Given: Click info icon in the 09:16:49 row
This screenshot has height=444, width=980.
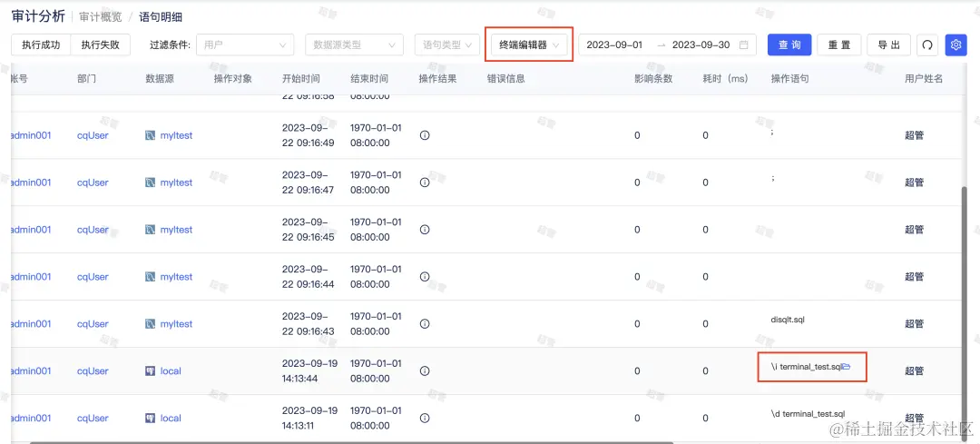Looking at the screenshot, I should point(425,135).
